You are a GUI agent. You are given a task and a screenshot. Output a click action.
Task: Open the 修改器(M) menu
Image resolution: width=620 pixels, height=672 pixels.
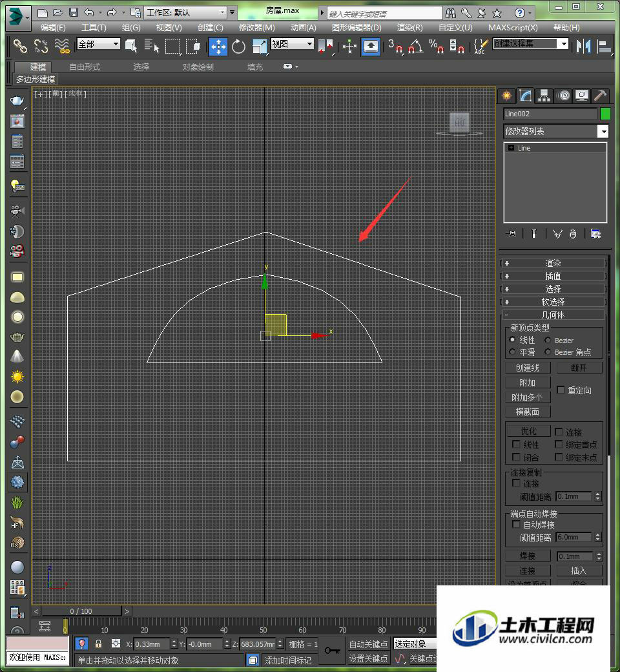pos(256,27)
